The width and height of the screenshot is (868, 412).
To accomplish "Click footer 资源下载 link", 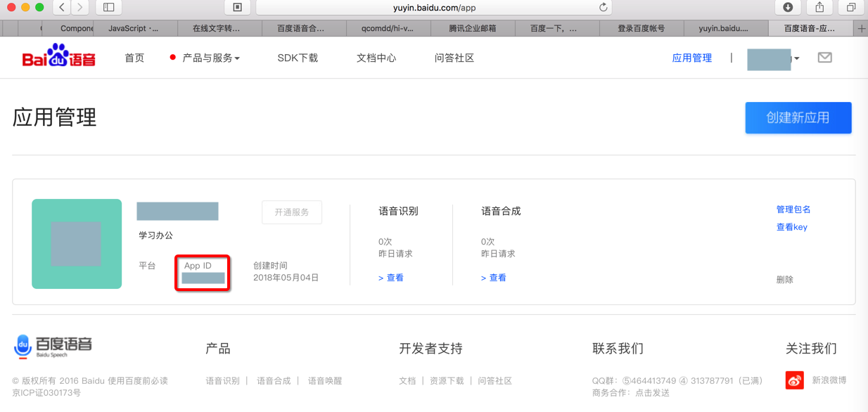I will click(x=447, y=380).
